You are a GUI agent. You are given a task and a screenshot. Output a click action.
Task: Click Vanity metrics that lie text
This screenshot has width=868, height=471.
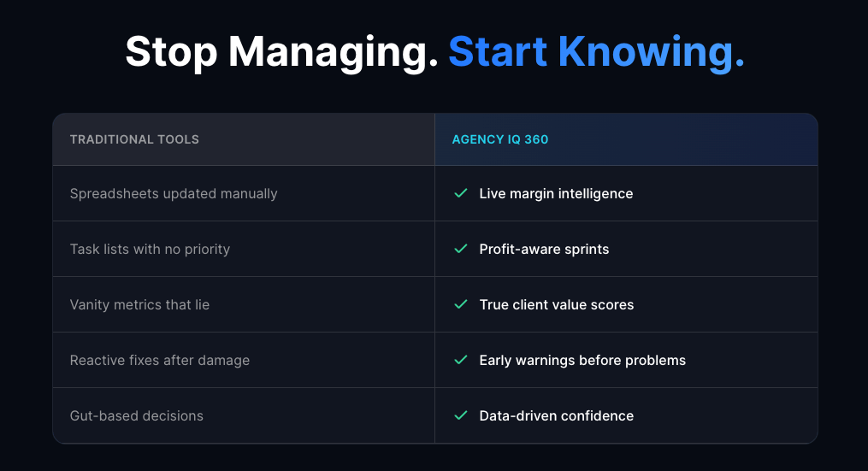coord(139,304)
